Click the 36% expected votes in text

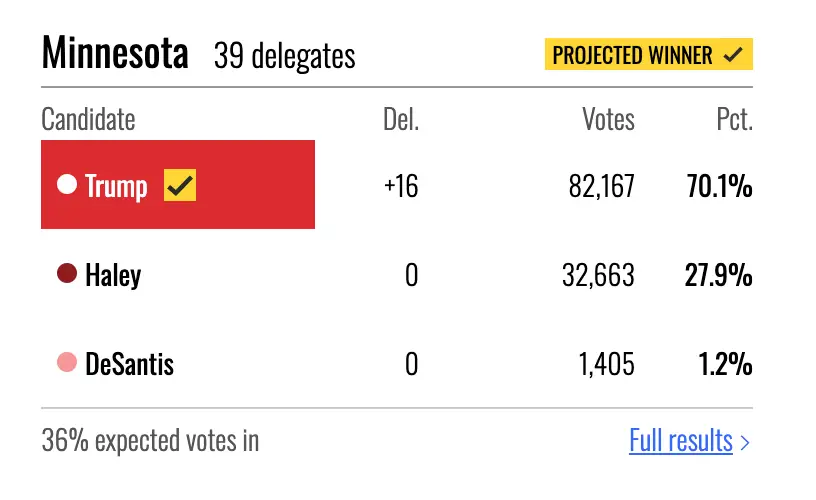[x=150, y=441]
